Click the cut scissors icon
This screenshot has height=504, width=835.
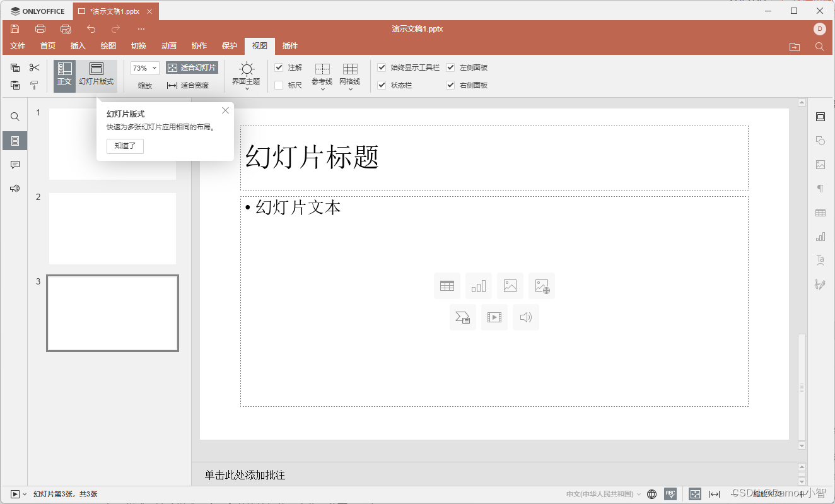coord(35,67)
